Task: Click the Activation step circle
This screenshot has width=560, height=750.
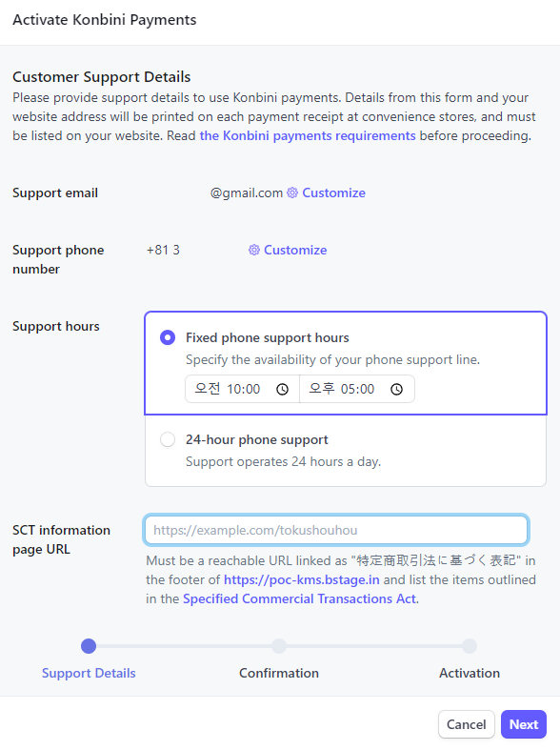Action: pos(470,646)
